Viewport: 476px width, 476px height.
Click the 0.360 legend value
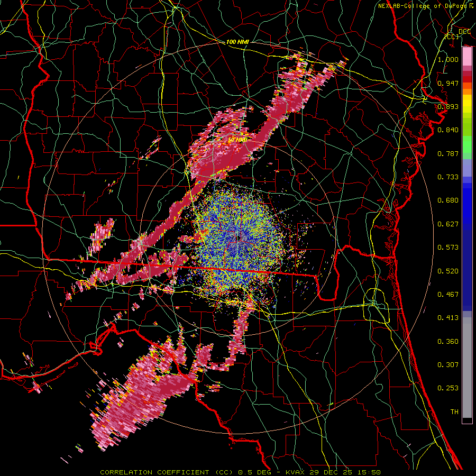pos(448,342)
